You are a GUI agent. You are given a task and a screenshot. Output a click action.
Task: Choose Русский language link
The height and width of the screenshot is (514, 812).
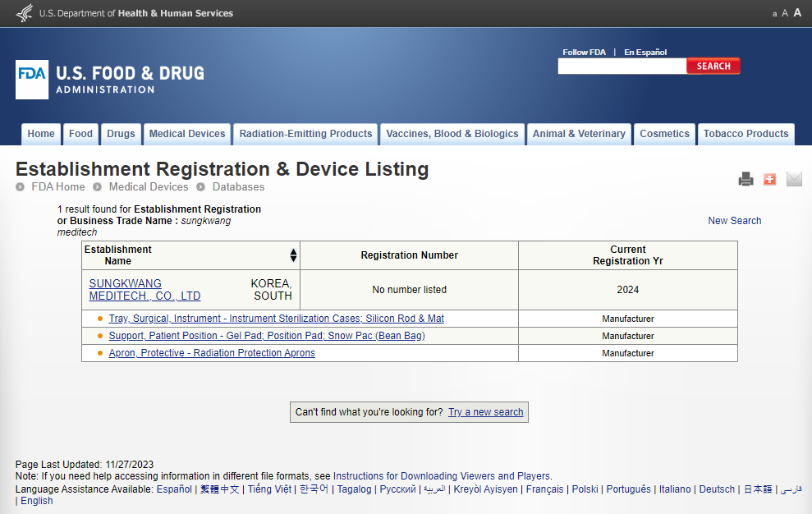click(x=397, y=489)
